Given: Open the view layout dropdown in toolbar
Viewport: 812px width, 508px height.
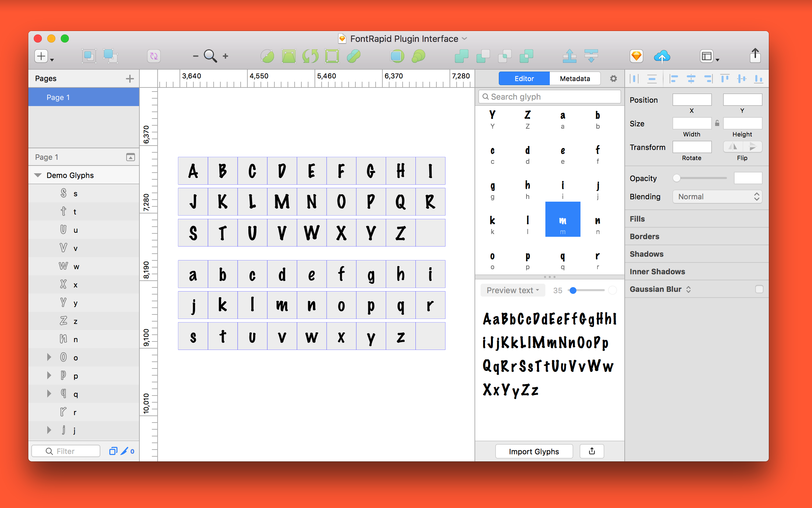Looking at the screenshot, I should (709, 56).
